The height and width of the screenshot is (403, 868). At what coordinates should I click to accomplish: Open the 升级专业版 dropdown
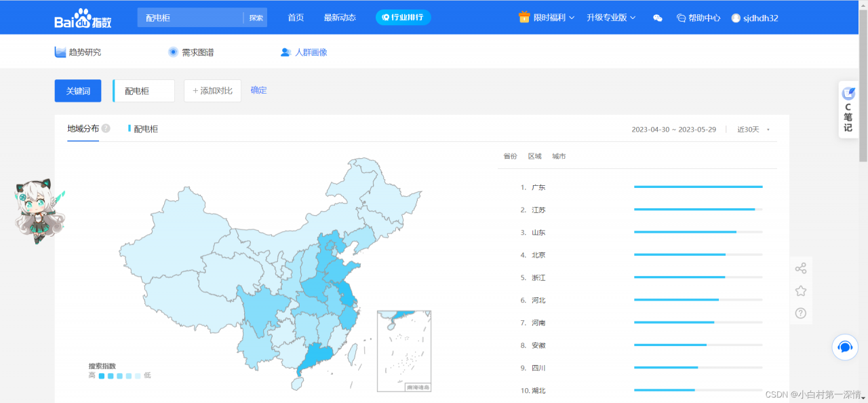coord(609,18)
